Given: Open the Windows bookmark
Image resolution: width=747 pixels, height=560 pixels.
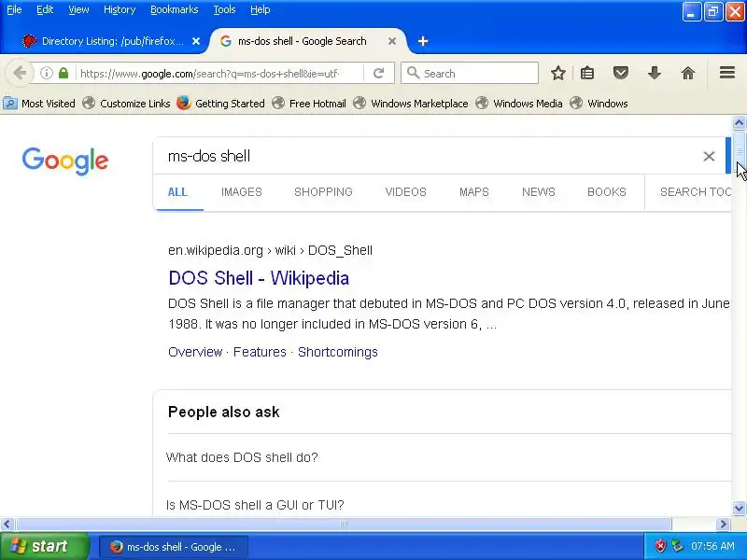Looking at the screenshot, I should click(599, 104).
